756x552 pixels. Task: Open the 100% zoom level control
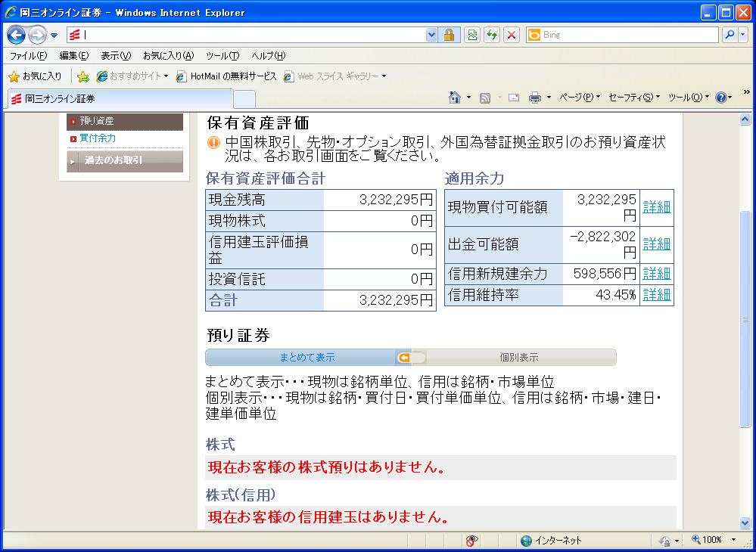[x=716, y=540]
